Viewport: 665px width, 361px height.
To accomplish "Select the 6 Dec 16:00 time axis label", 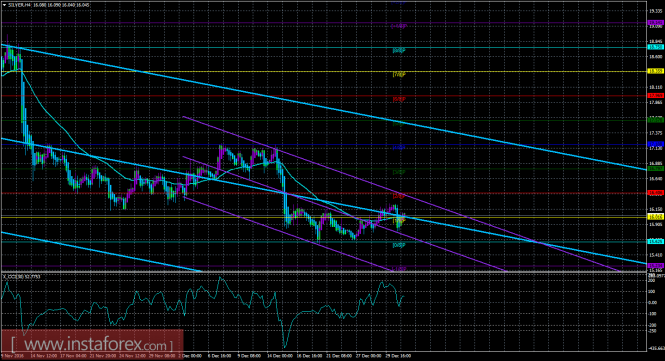I will coord(219,356).
